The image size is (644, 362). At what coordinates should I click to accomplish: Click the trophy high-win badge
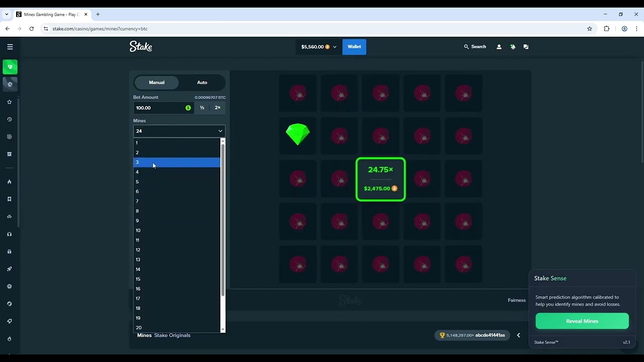(472, 335)
